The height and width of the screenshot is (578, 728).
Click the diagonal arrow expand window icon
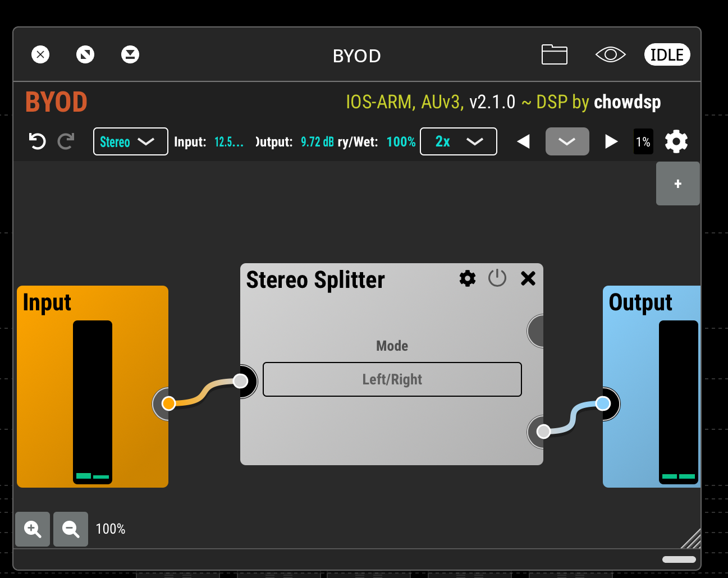point(85,54)
